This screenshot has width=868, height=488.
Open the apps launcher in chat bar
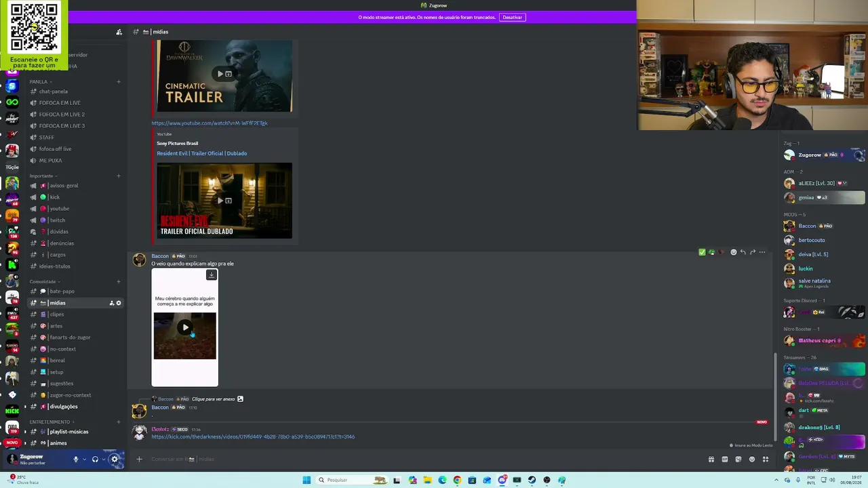click(766, 460)
